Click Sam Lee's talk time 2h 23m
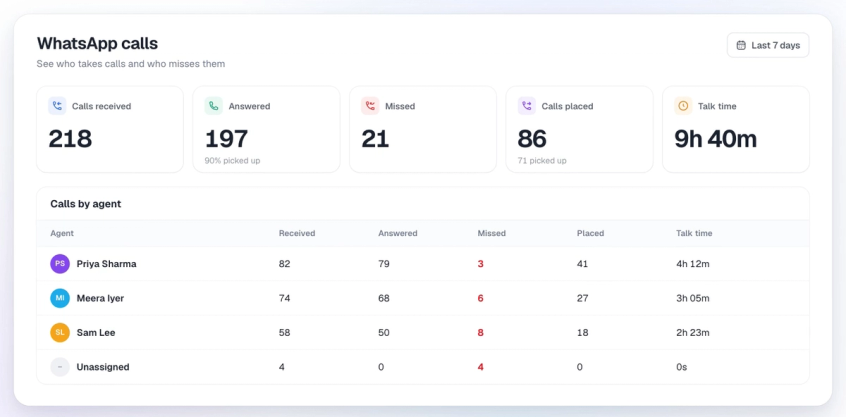 693,333
